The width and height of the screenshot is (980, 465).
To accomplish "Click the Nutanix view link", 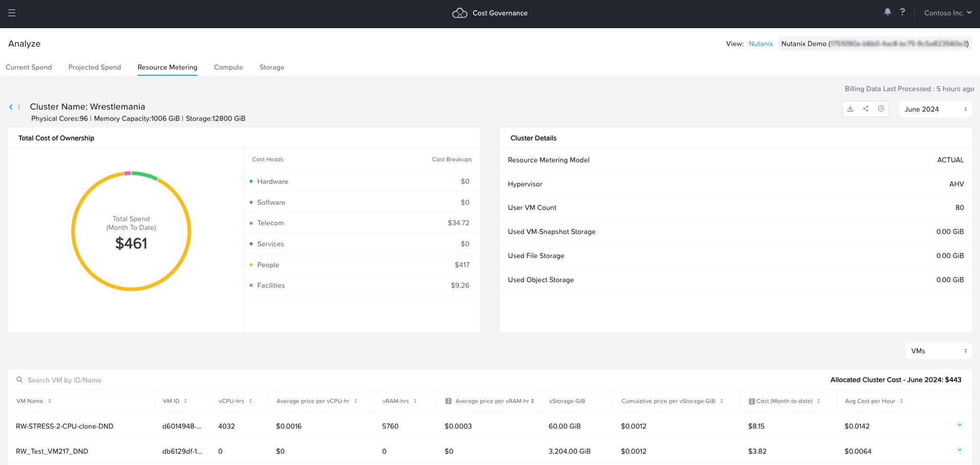I will click(x=761, y=44).
